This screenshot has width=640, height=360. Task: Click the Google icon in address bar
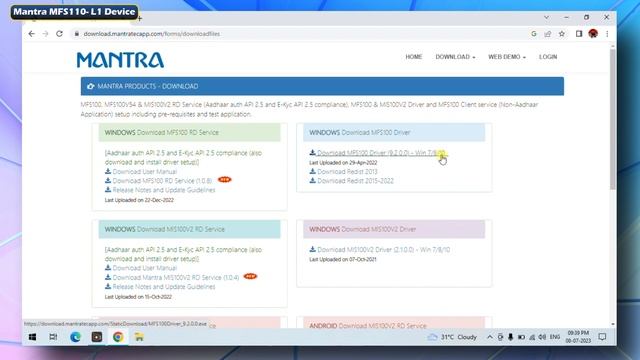pyautogui.click(x=533, y=34)
